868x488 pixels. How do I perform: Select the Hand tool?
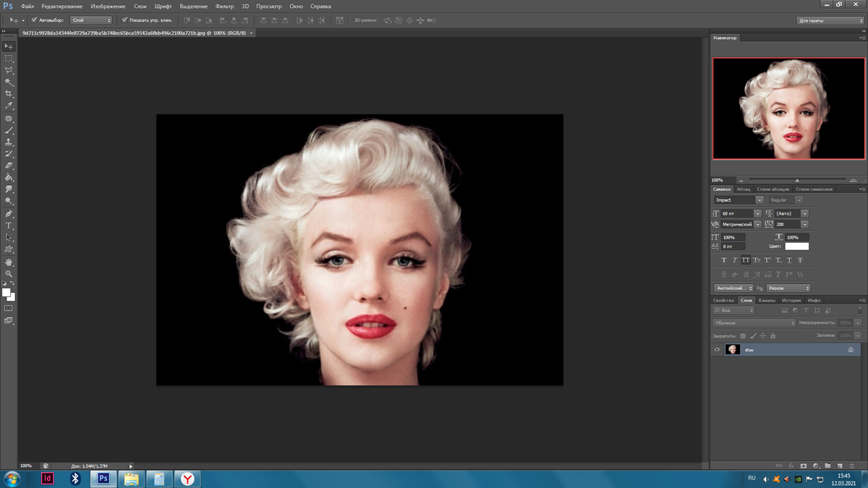[x=9, y=262]
